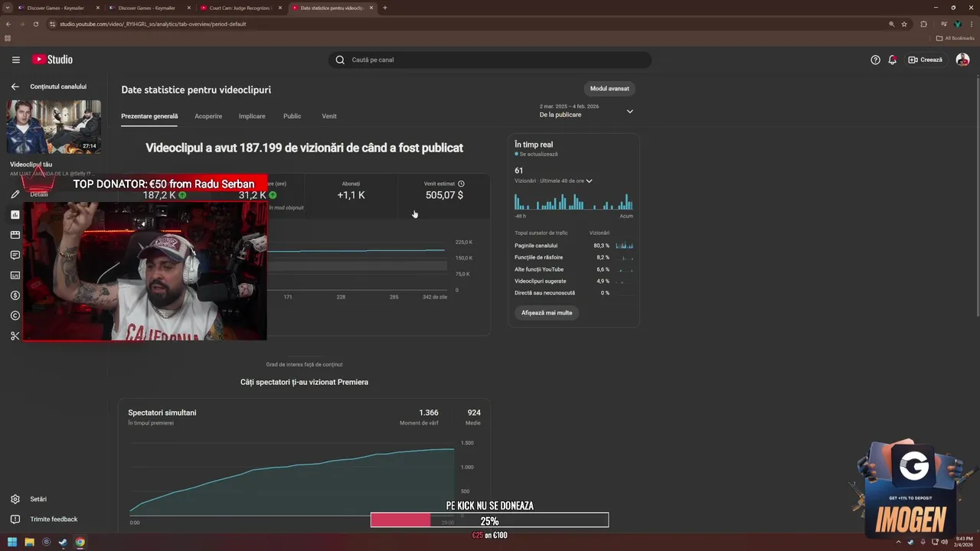The image size is (980, 551).
Task: Bookmark this page with star icon
Action: coord(904,24)
